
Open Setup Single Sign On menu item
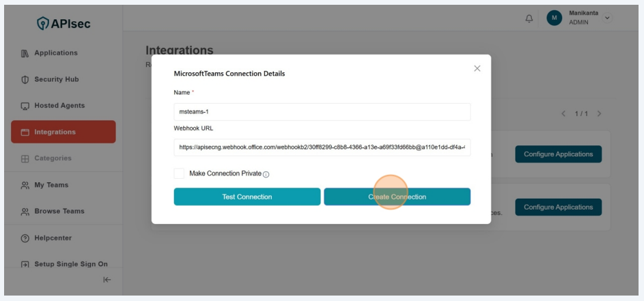click(70, 264)
